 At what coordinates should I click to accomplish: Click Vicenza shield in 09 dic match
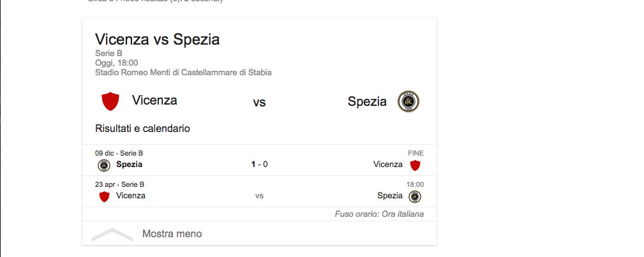415,165
